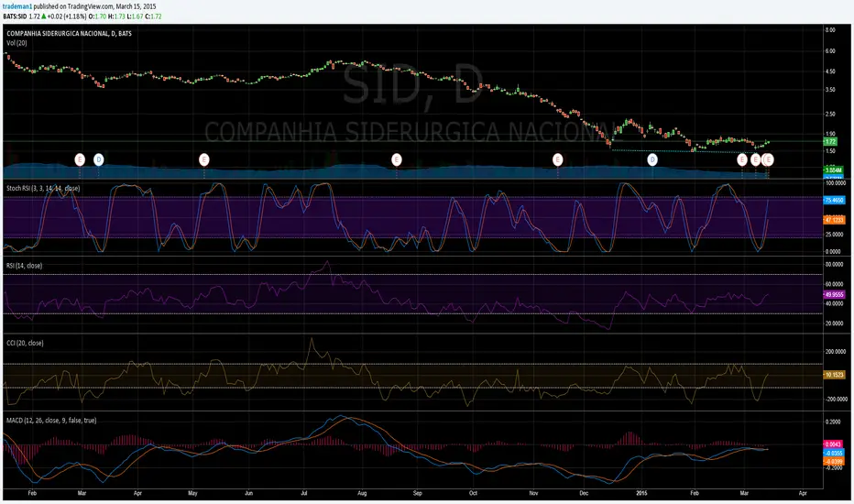Click the E earnings marker near early March 2014
Image resolution: width=854 pixels, height=504 pixels.
tap(80, 159)
